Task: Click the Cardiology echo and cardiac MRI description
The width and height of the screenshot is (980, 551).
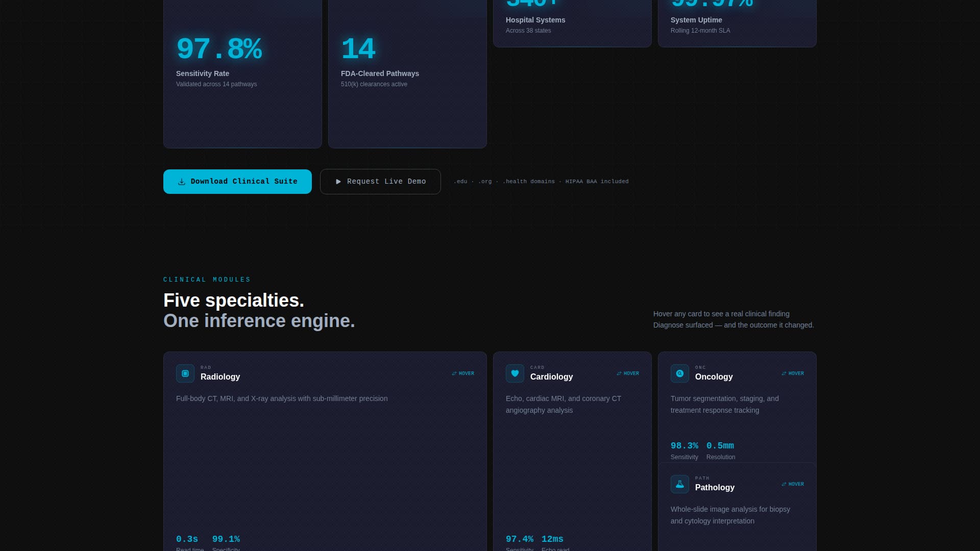Action: click(x=563, y=405)
